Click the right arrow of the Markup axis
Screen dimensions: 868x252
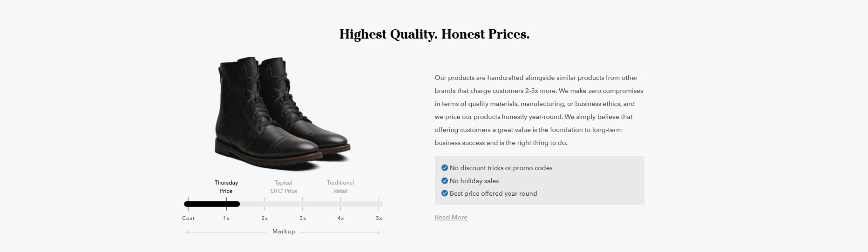pyautogui.click(x=379, y=232)
